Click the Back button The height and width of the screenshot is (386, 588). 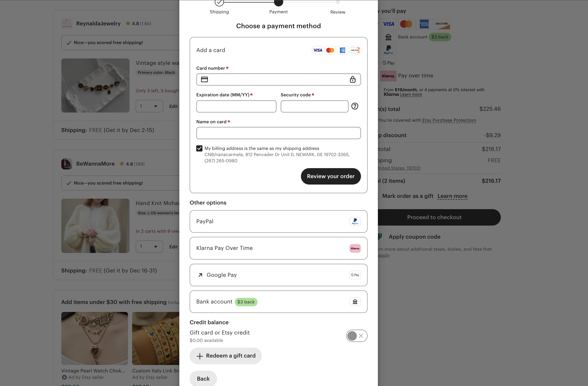click(x=203, y=379)
